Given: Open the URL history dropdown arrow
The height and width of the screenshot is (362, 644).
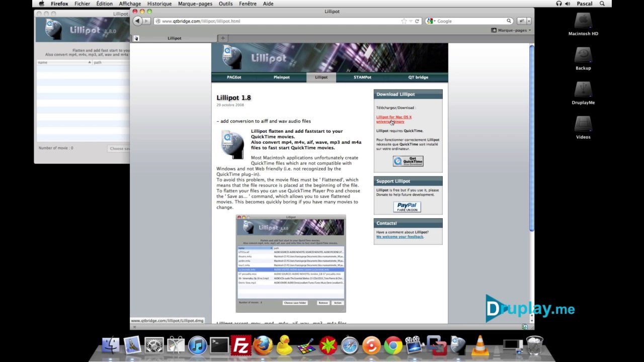Looking at the screenshot, I should [411, 21].
